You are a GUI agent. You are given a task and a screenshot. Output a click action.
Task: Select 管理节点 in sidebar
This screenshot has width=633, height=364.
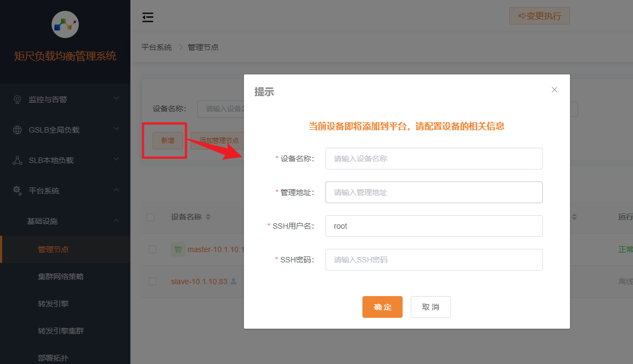[x=65, y=249]
